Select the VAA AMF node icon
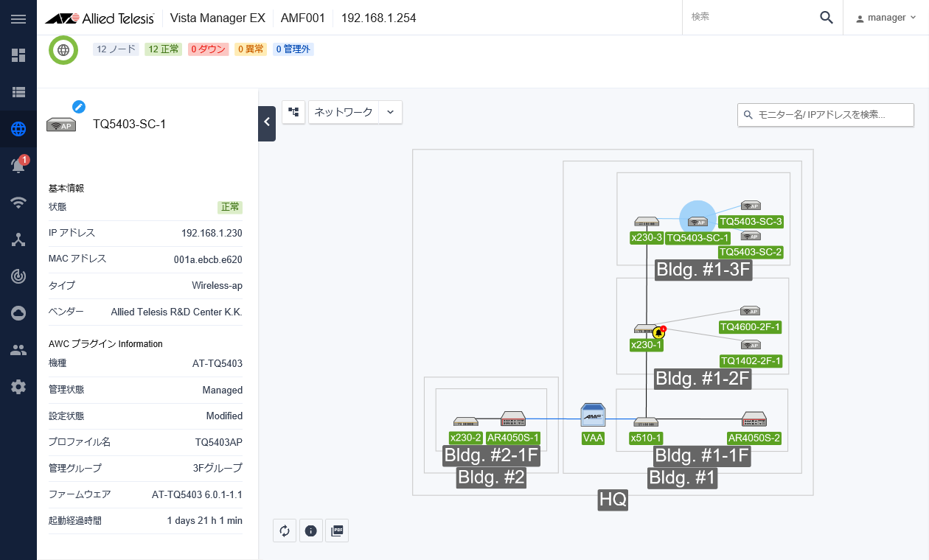 593,416
